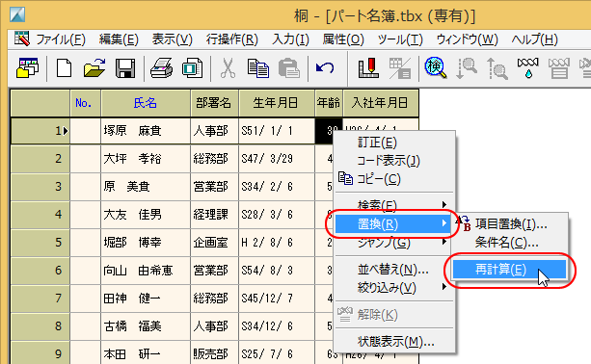591x364 pixels.
Task: Expand the 絞り込み(V) submenu
Action: pyautogui.click(x=394, y=288)
